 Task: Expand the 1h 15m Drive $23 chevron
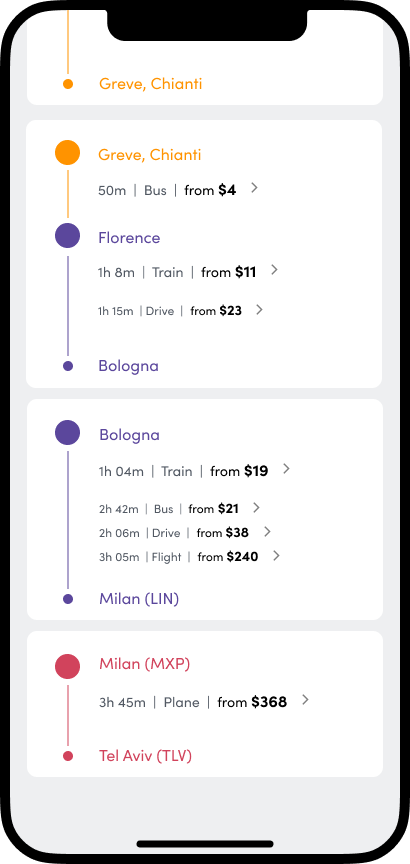(259, 310)
